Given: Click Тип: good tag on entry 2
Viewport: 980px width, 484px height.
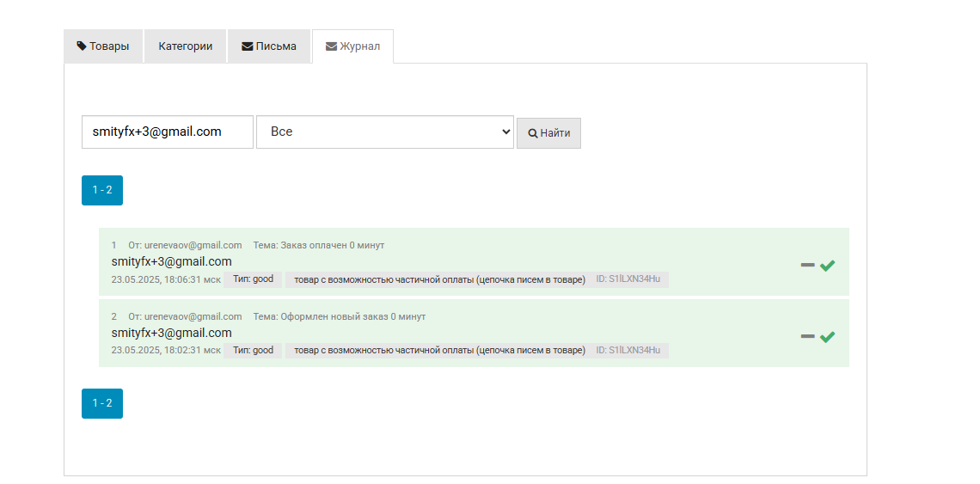Looking at the screenshot, I should [253, 350].
